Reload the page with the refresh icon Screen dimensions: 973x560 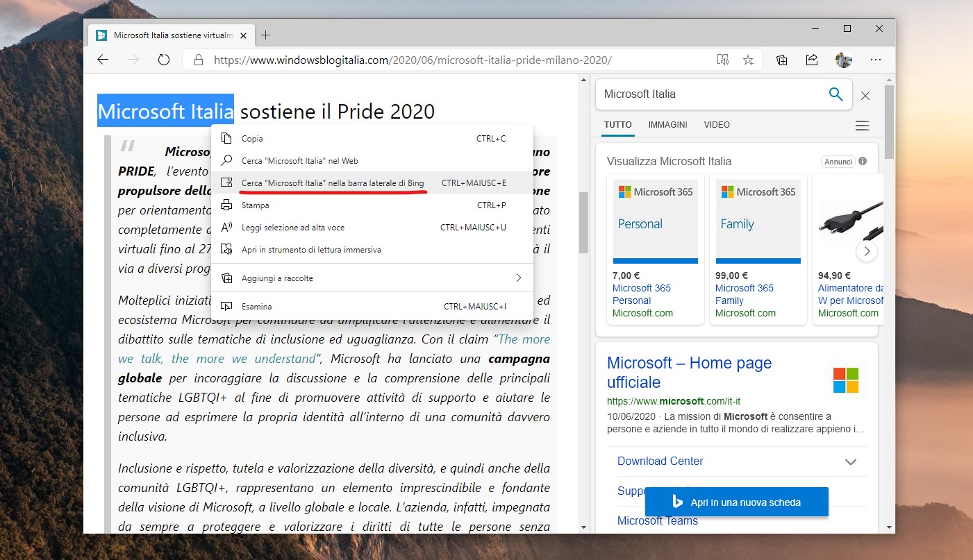(164, 60)
